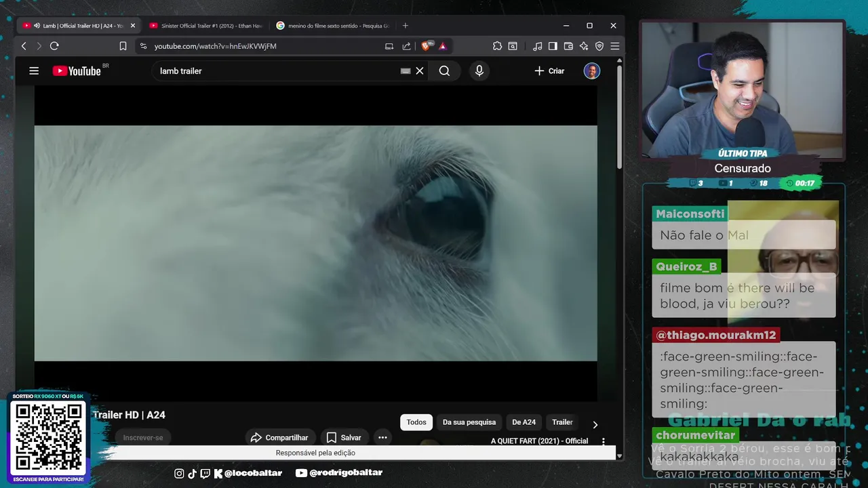Click the Kick icon before @locobaltar

[x=218, y=473]
